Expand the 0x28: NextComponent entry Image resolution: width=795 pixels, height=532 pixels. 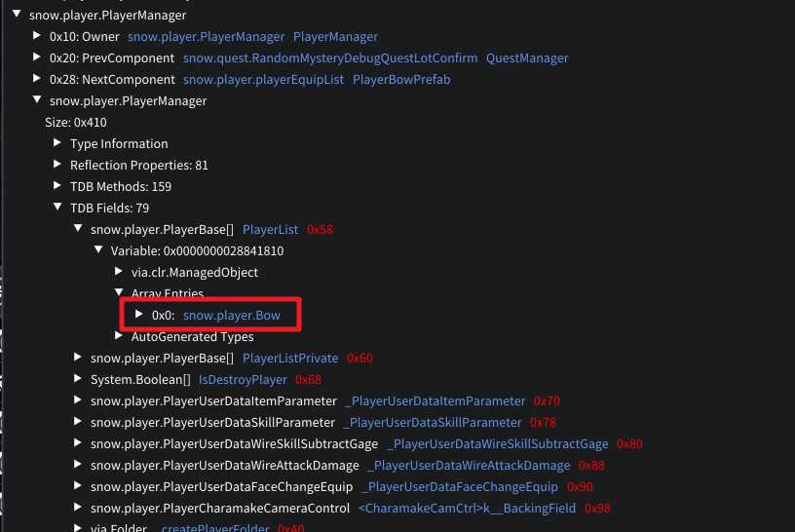pyautogui.click(x=38, y=79)
